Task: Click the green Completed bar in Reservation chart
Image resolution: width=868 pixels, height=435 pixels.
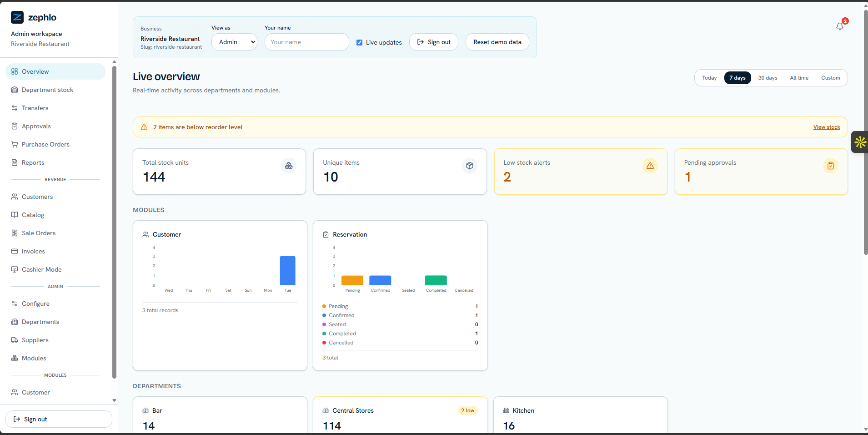Action: click(x=436, y=280)
